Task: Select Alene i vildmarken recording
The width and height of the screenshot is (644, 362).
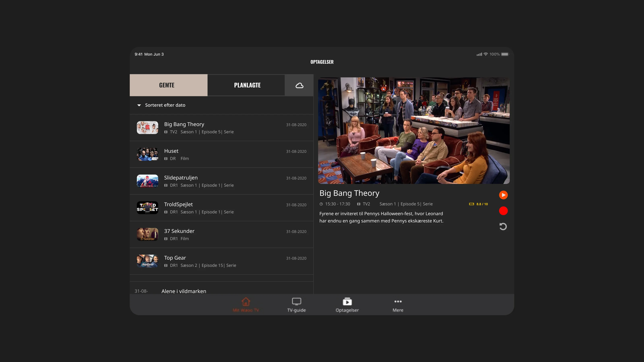Action: pyautogui.click(x=222, y=288)
